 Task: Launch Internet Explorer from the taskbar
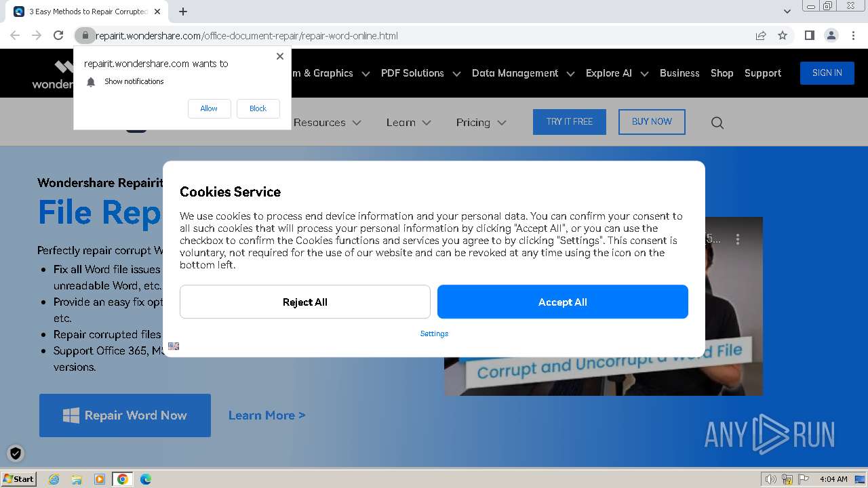coord(54,479)
